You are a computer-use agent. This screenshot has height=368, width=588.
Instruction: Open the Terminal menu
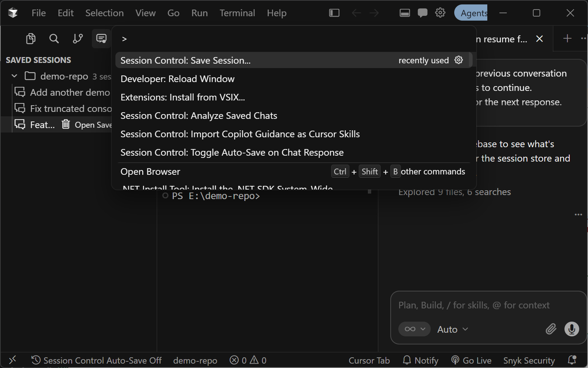[237, 13]
